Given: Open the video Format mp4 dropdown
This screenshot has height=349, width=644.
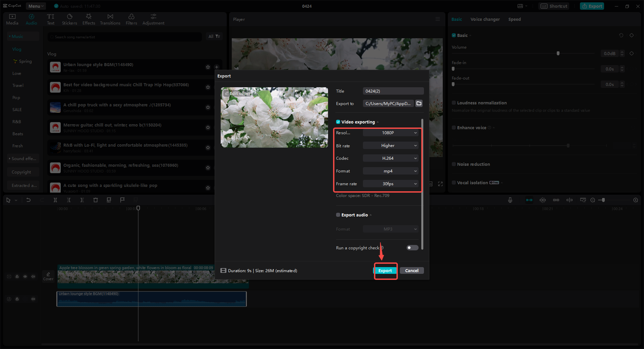Looking at the screenshot, I should (390, 171).
